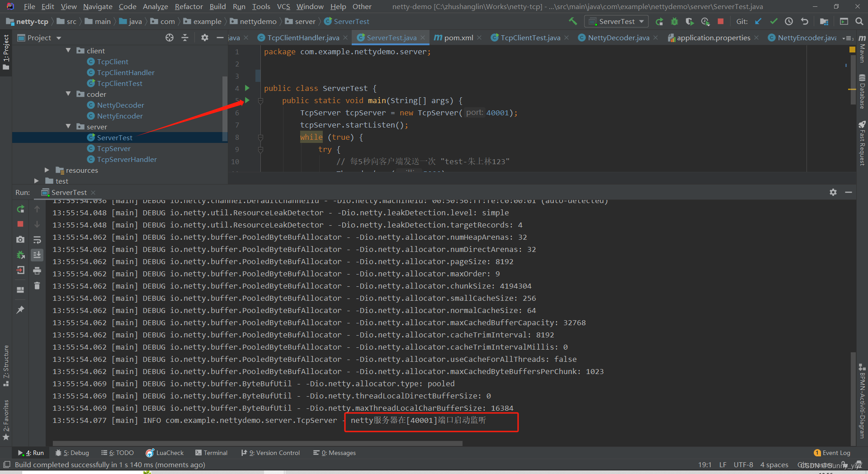Screen dimensions: 868x474
Task: Click the Build project hammer icon
Action: pyautogui.click(x=573, y=21)
